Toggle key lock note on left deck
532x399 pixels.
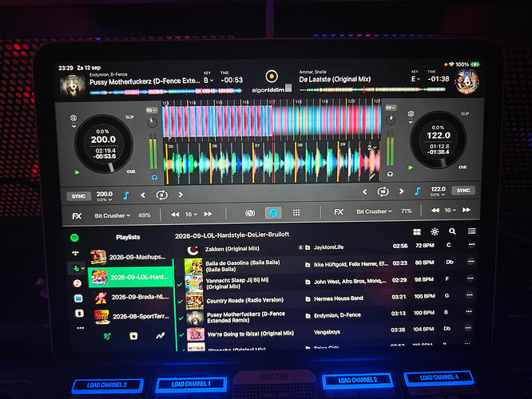pyautogui.click(x=126, y=196)
